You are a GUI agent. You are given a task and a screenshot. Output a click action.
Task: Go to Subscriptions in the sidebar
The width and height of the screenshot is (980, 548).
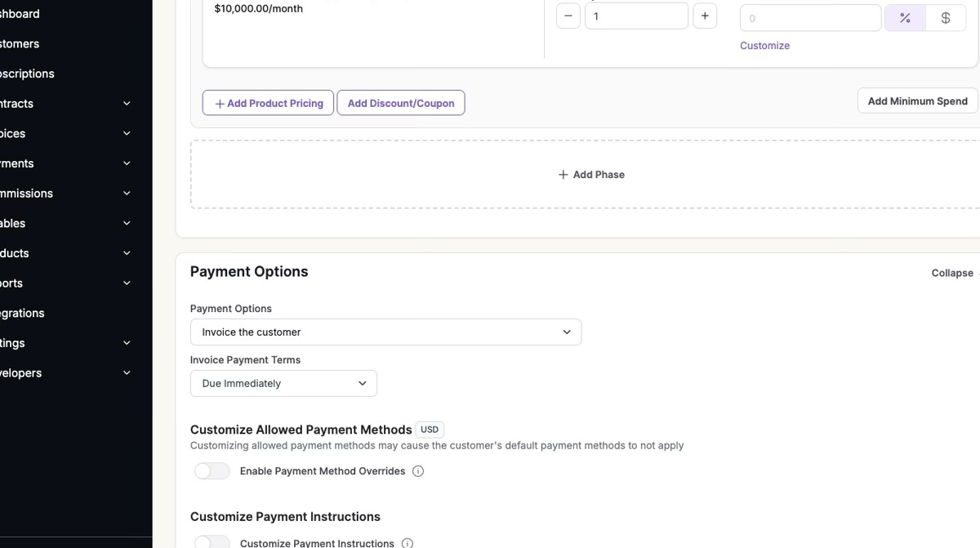coord(27,74)
